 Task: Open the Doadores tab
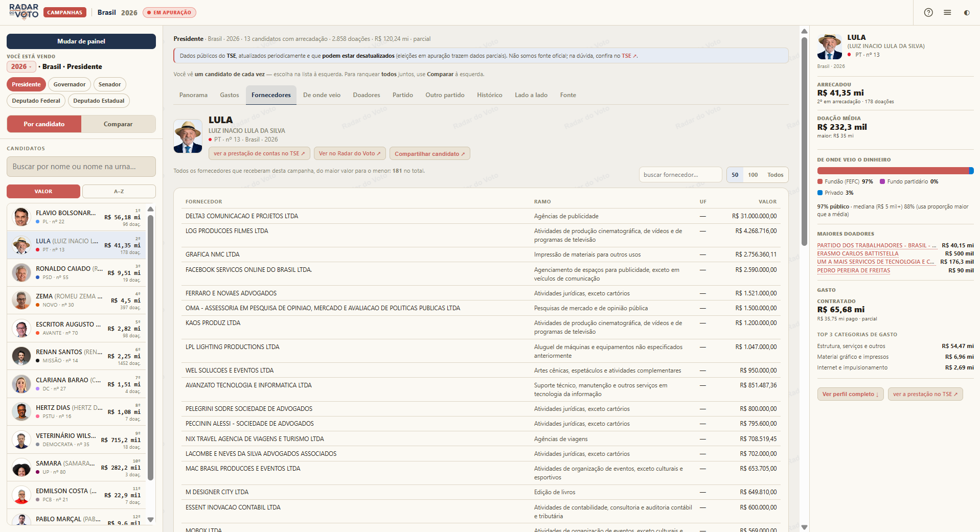click(367, 95)
